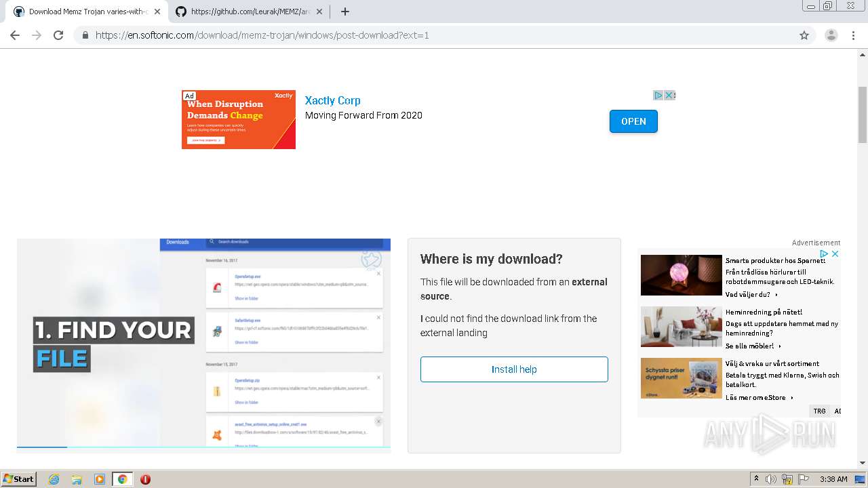This screenshot has width=868, height=488.
Task: Close the top Xactly ad
Action: pyautogui.click(x=669, y=96)
